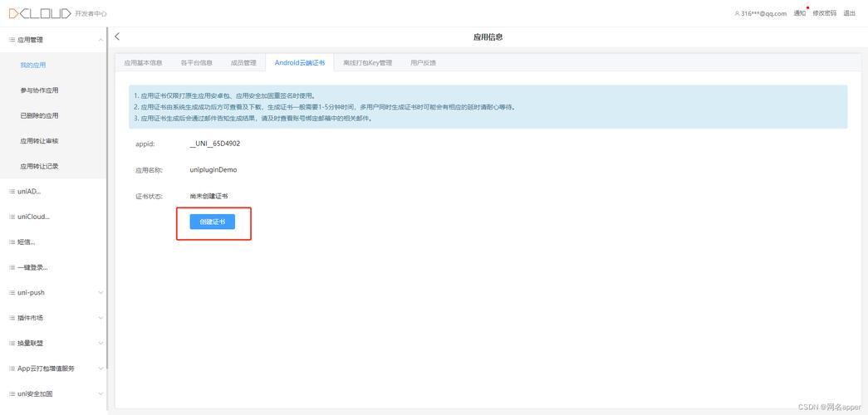The width and height of the screenshot is (868, 415).
Task: Click the 开发者中心 header text
Action: (x=91, y=14)
